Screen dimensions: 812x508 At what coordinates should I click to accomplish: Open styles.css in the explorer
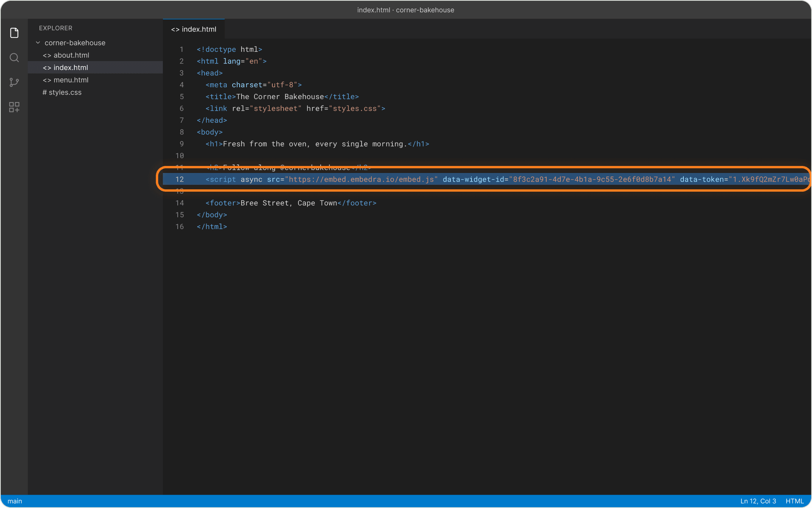[x=95, y=92]
